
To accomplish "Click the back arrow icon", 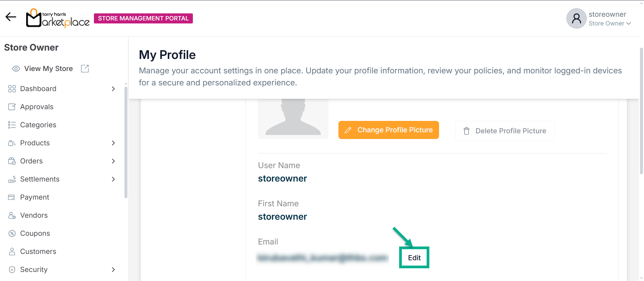I will point(11,17).
